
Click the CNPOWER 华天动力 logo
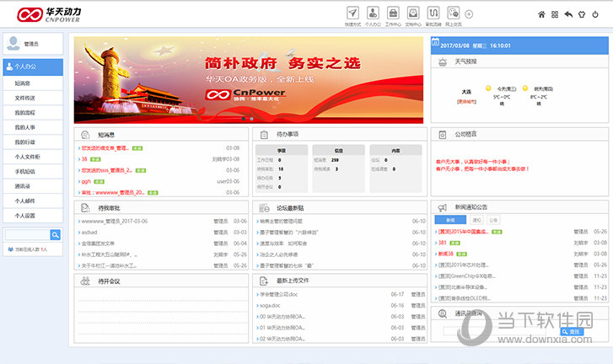pyautogui.click(x=49, y=14)
